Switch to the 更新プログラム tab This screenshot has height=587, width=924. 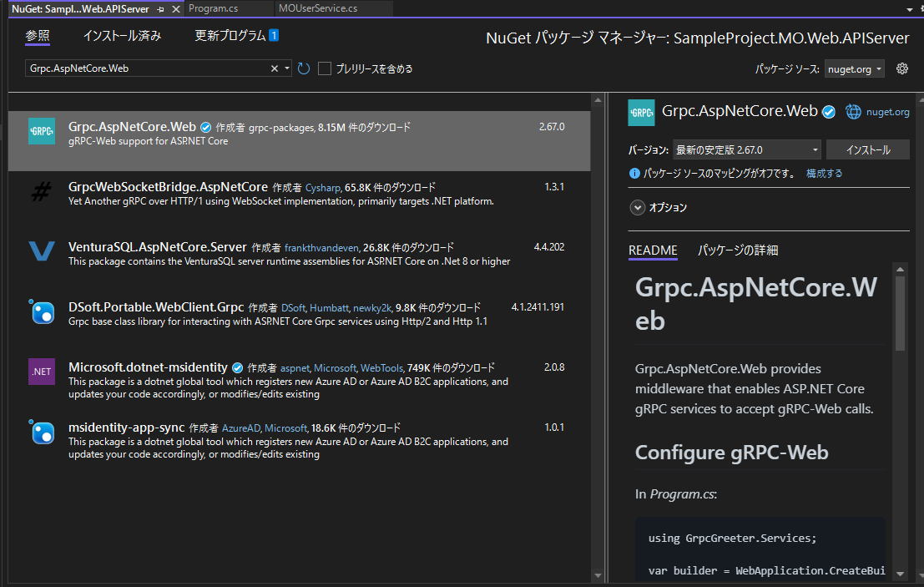click(230, 35)
